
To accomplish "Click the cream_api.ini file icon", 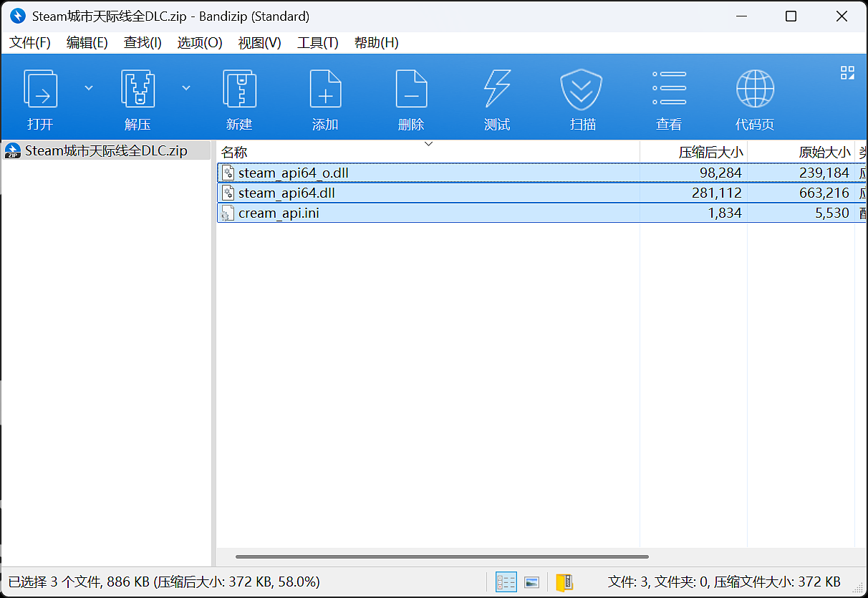I will (x=228, y=213).
